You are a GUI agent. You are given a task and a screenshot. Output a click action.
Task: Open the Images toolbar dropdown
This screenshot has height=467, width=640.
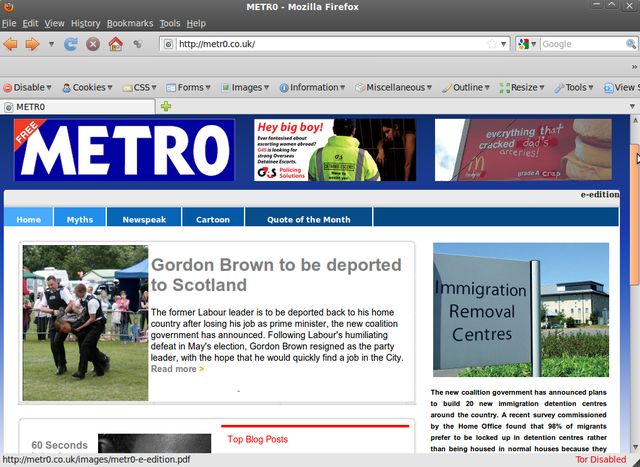click(246, 87)
